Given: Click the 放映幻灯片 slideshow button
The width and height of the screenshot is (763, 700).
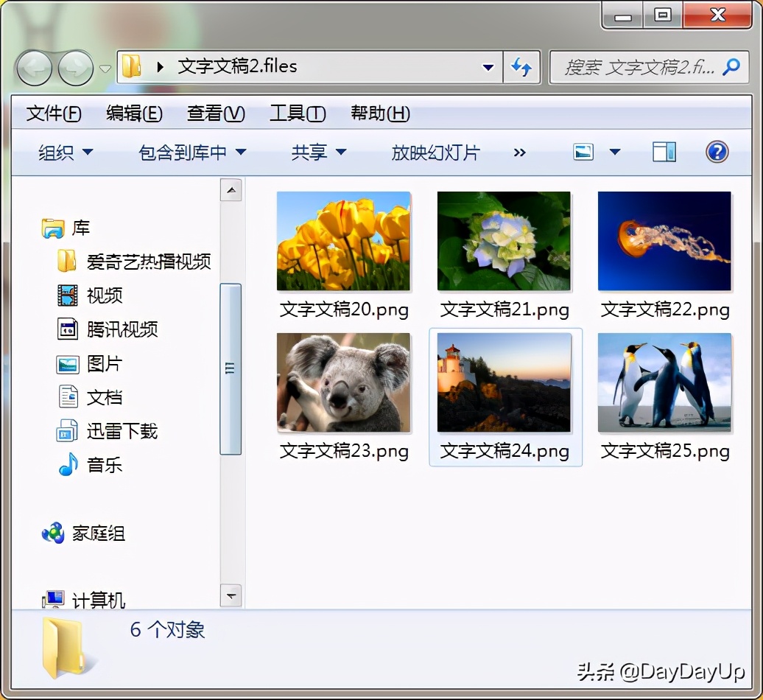Looking at the screenshot, I should tap(435, 153).
